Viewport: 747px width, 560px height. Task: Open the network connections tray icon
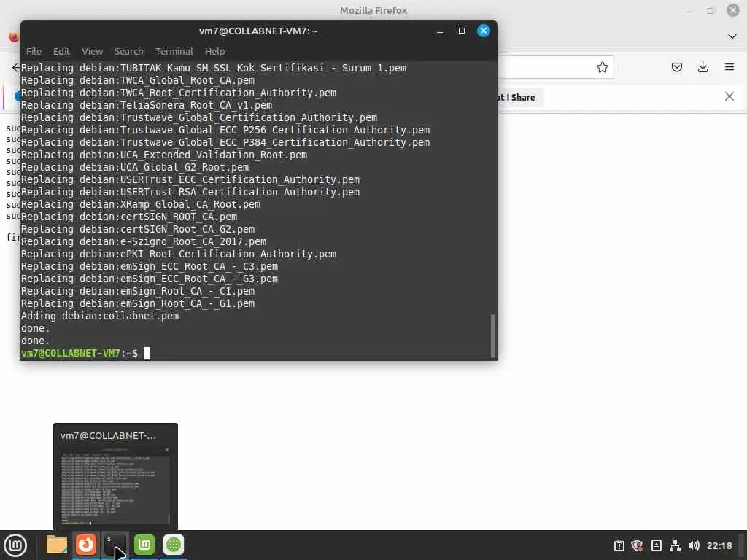[x=675, y=545]
